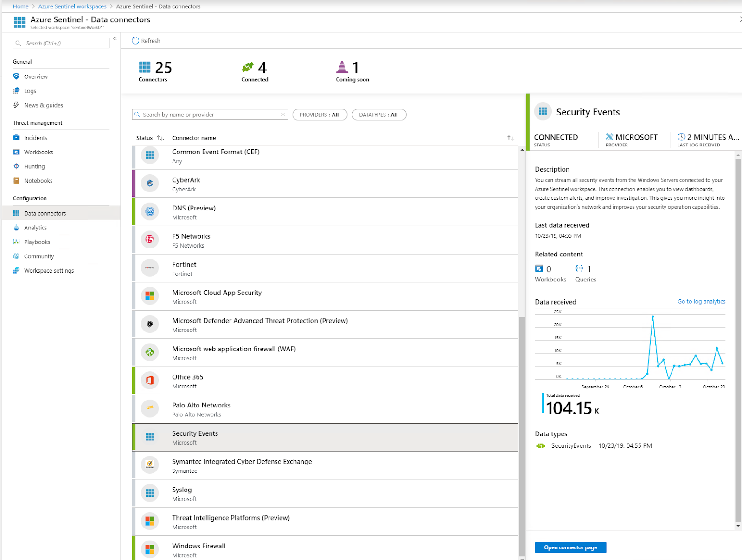
Task: Click the sidebar Search (Ctrl+/) field
Action: tap(61, 43)
